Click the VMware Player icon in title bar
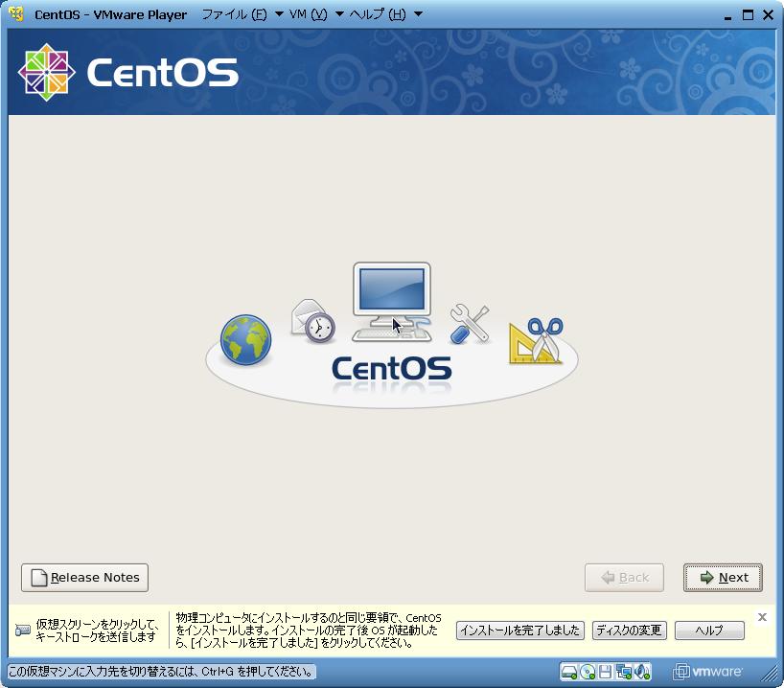Screen dimensions: 784x688 point(16,14)
